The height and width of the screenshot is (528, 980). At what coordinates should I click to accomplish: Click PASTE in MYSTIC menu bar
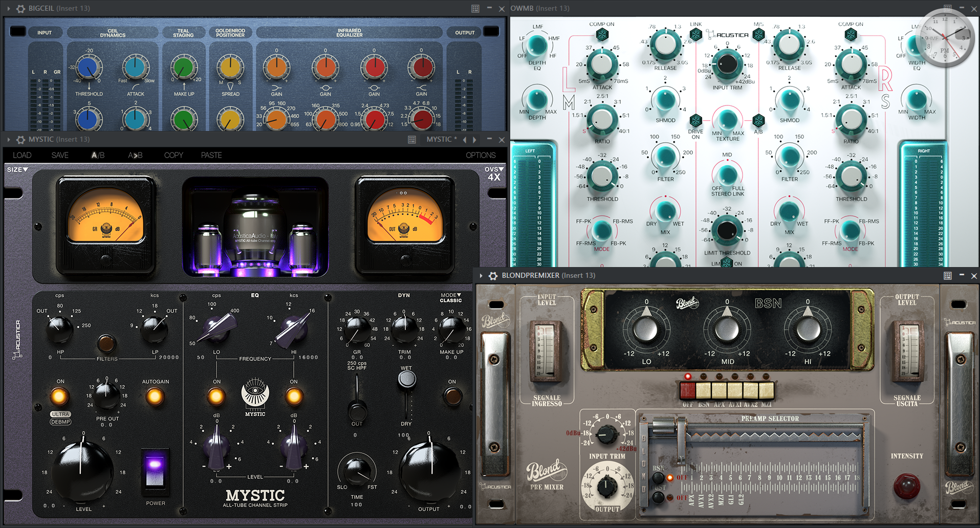pyautogui.click(x=211, y=155)
